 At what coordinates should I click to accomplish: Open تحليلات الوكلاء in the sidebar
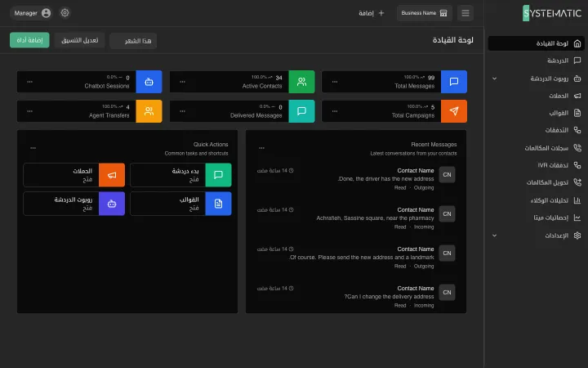coord(536,200)
